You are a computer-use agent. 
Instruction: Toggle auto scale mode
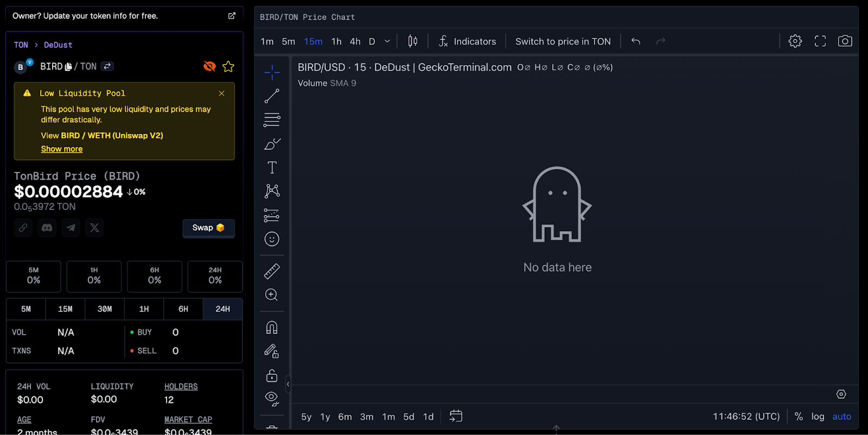point(841,417)
